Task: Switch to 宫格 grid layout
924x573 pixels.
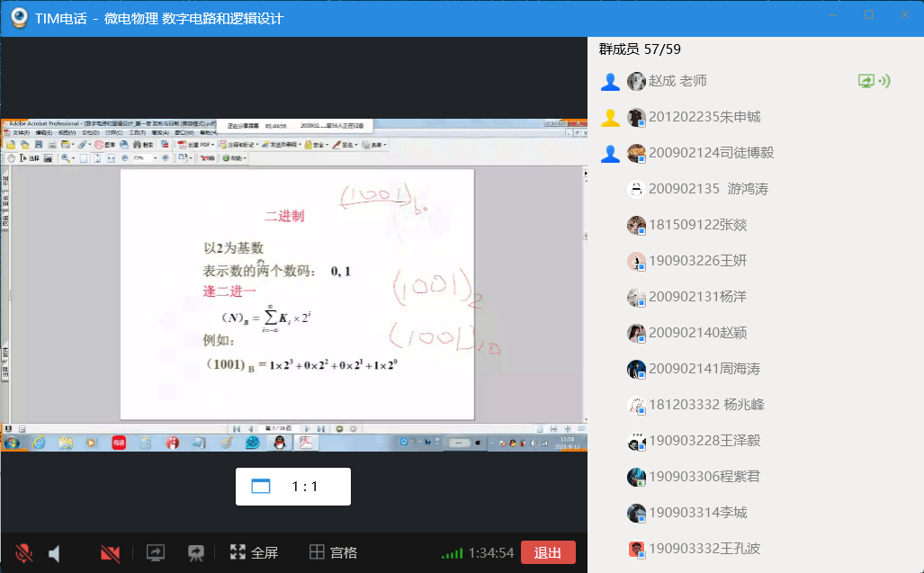Action: (x=333, y=552)
